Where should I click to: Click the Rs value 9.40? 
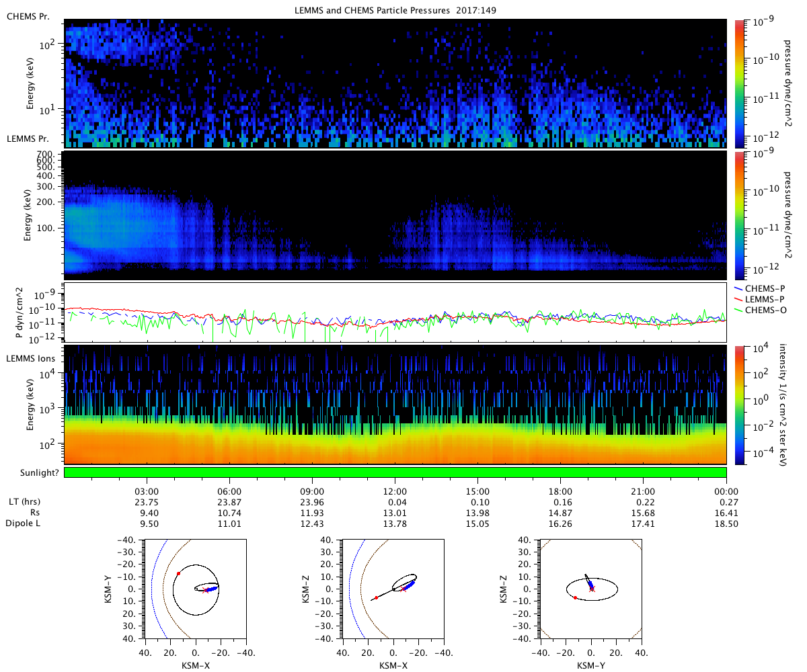click(x=147, y=512)
